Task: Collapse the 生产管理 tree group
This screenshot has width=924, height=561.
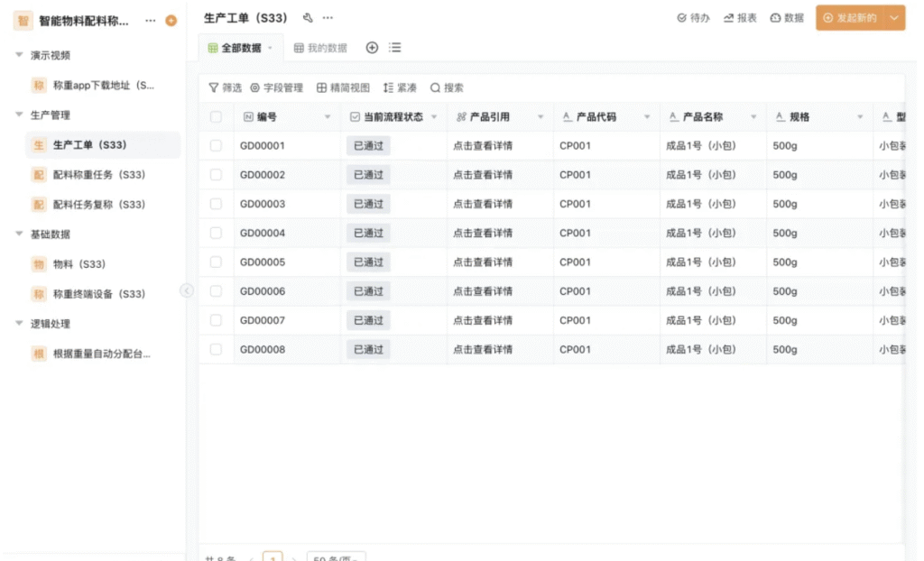Action: [x=19, y=115]
